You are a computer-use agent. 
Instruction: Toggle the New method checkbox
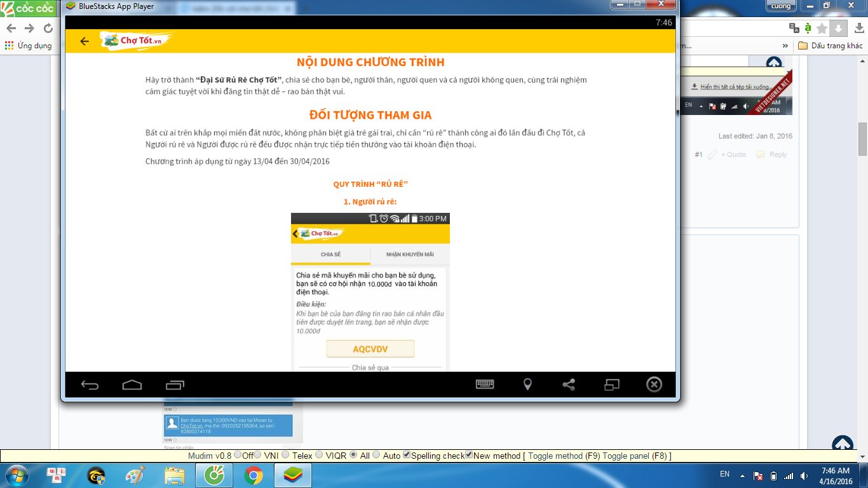(469, 455)
